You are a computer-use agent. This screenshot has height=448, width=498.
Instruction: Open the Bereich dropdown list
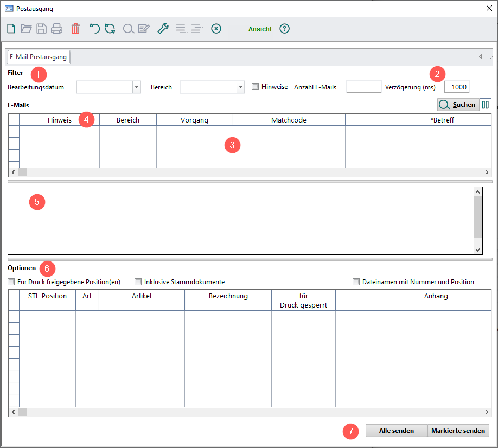pyautogui.click(x=240, y=87)
